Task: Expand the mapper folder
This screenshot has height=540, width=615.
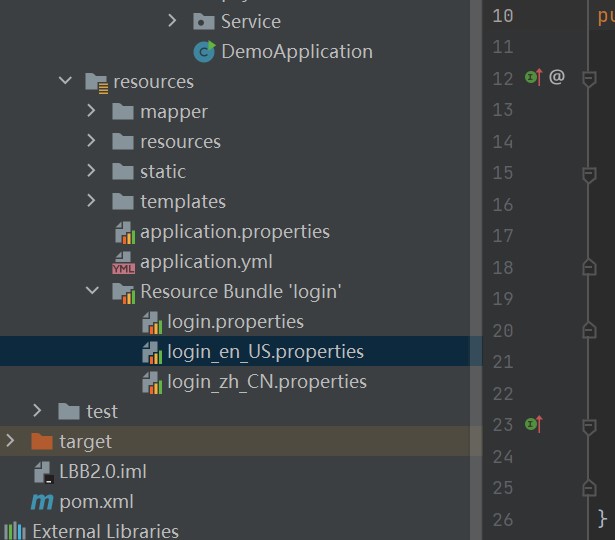Action: pos(91,111)
